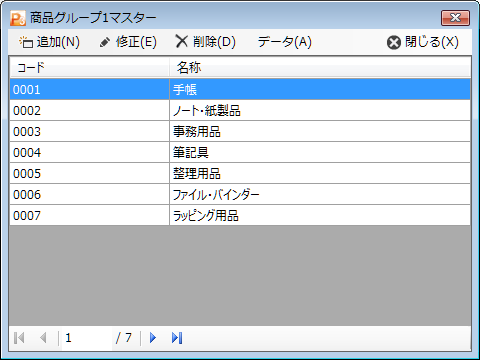The width and height of the screenshot is (480, 360).
Task: Click the 削除(D) delete button
Action: tap(206, 42)
